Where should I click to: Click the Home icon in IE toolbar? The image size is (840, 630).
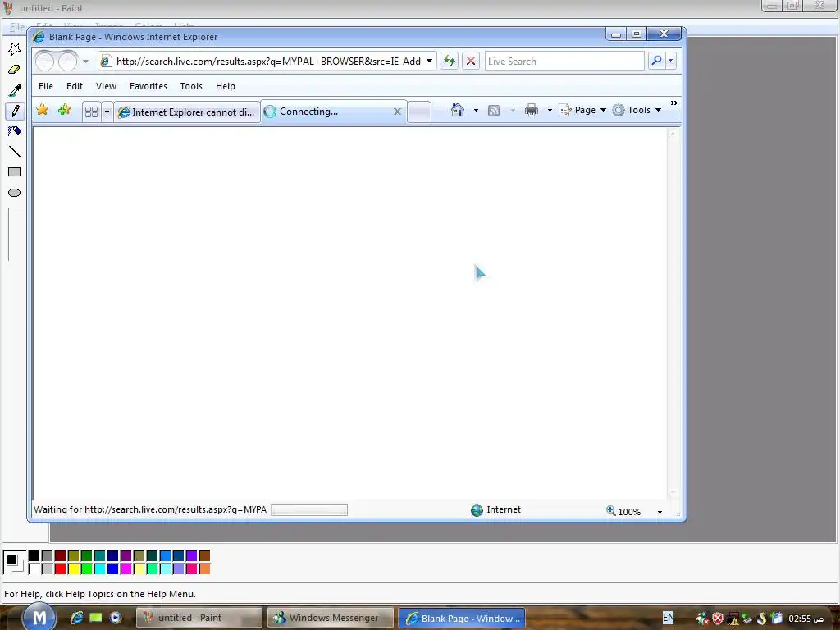point(458,110)
